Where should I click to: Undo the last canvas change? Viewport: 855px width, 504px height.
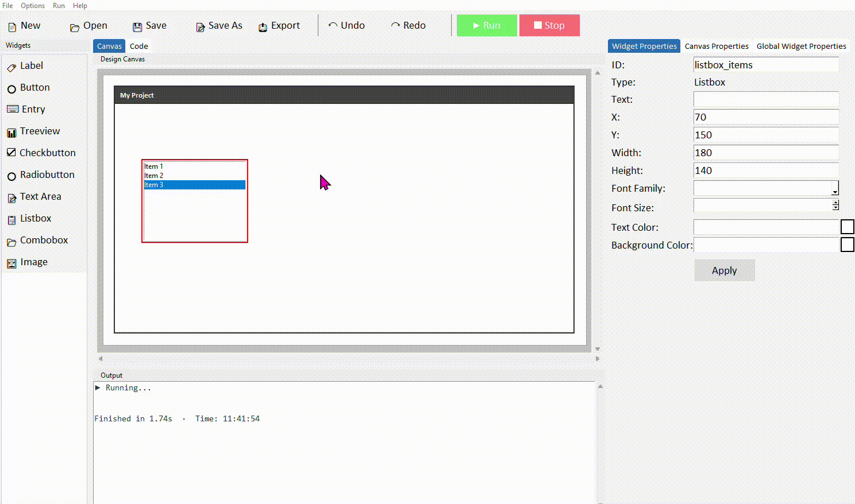click(x=346, y=25)
